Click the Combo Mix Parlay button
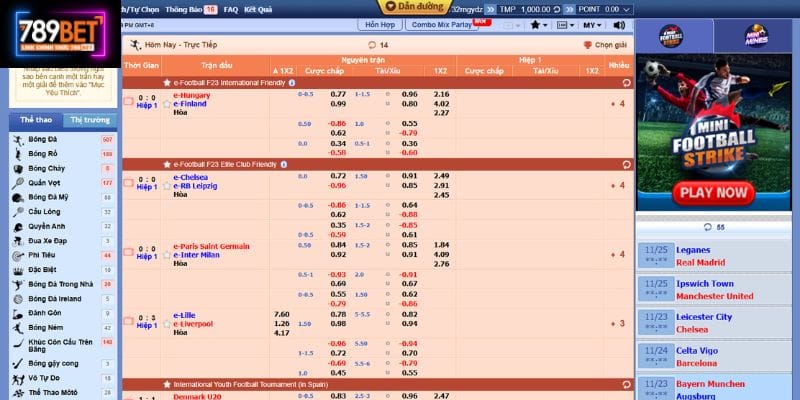 442,24
